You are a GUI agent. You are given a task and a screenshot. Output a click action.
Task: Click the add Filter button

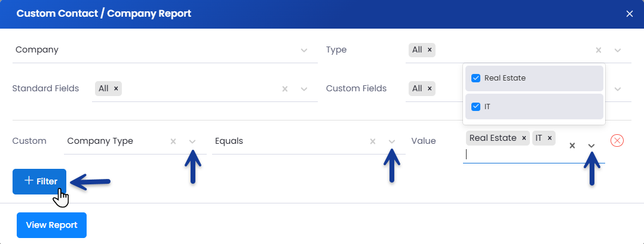click(x=39, y=181)
